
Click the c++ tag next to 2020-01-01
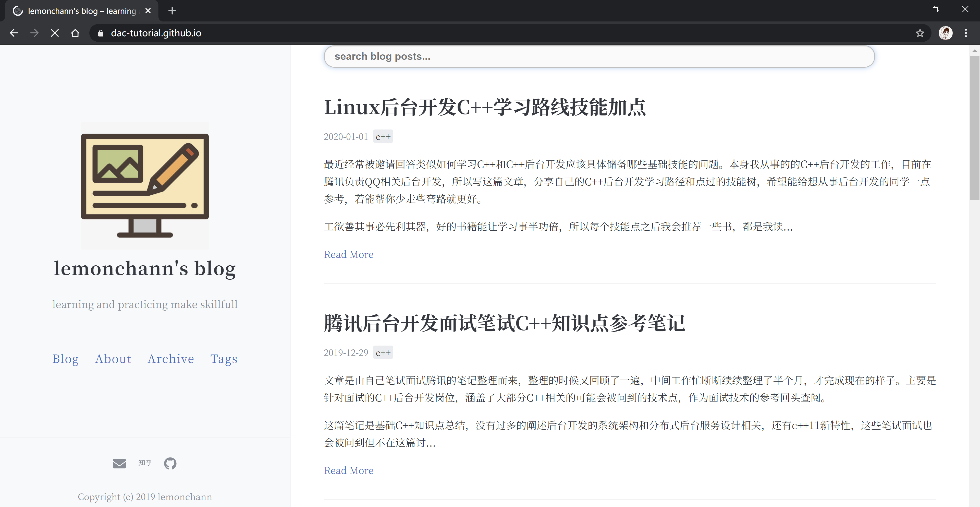coord(383,137)
